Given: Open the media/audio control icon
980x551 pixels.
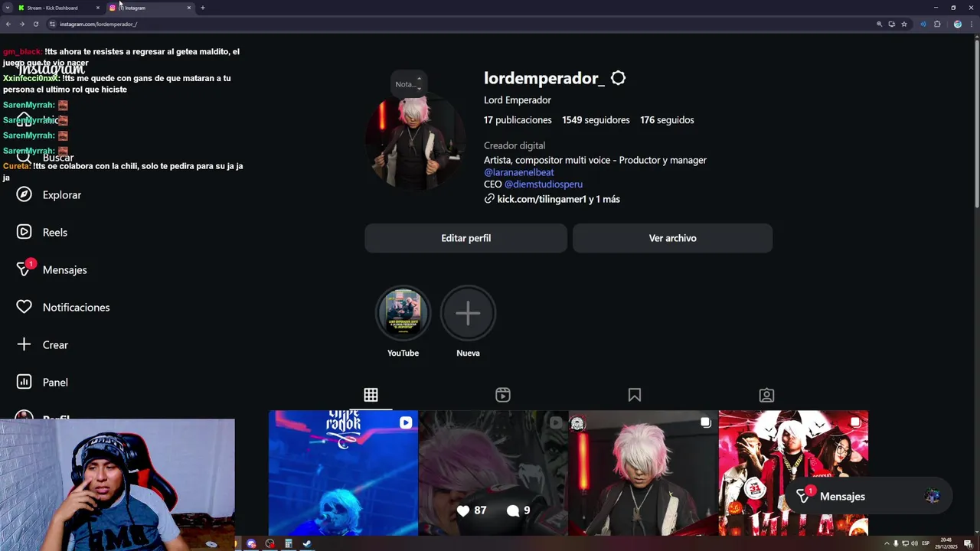Looking at the screenshot, I should point(923,24).
